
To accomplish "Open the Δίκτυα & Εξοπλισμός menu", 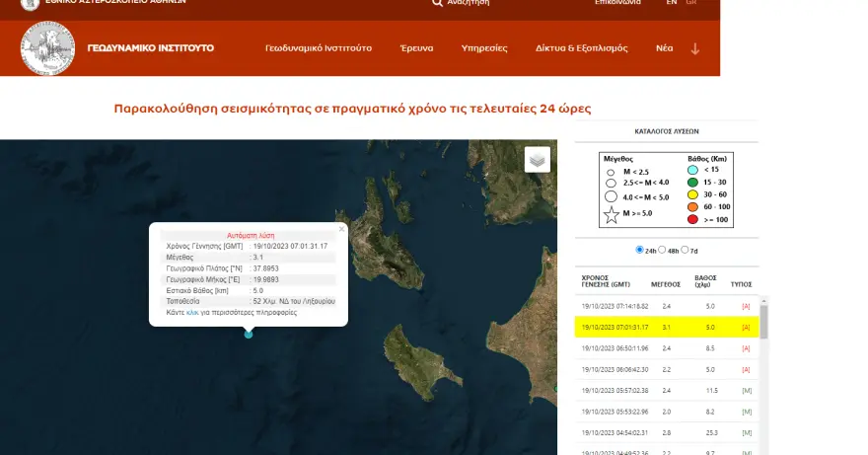I will 581,48.
